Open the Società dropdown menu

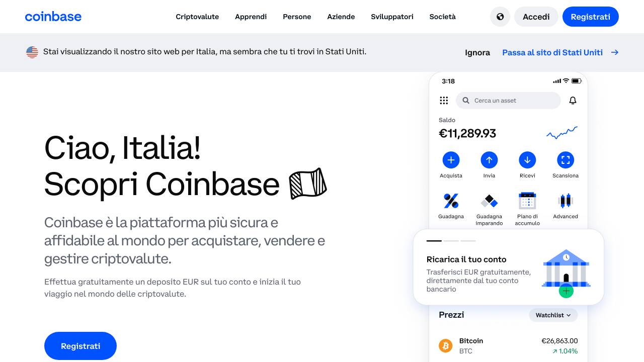coord(442,17)
